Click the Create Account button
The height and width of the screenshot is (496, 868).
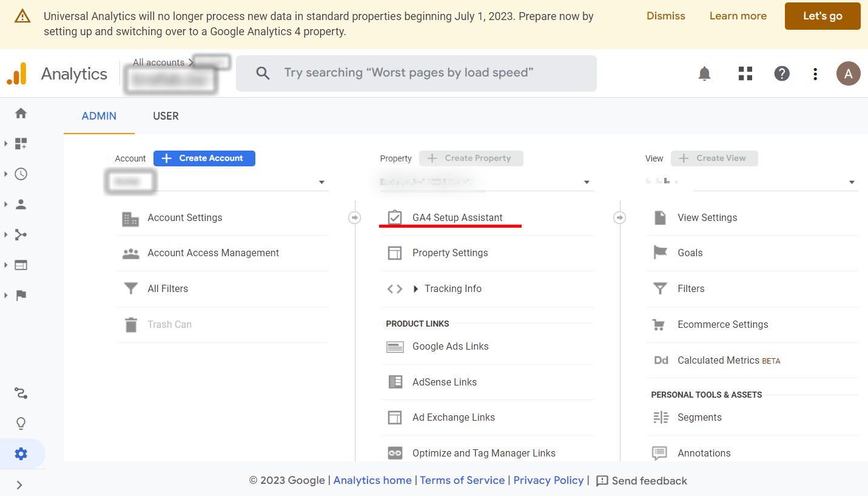click(x=204, y=158)
